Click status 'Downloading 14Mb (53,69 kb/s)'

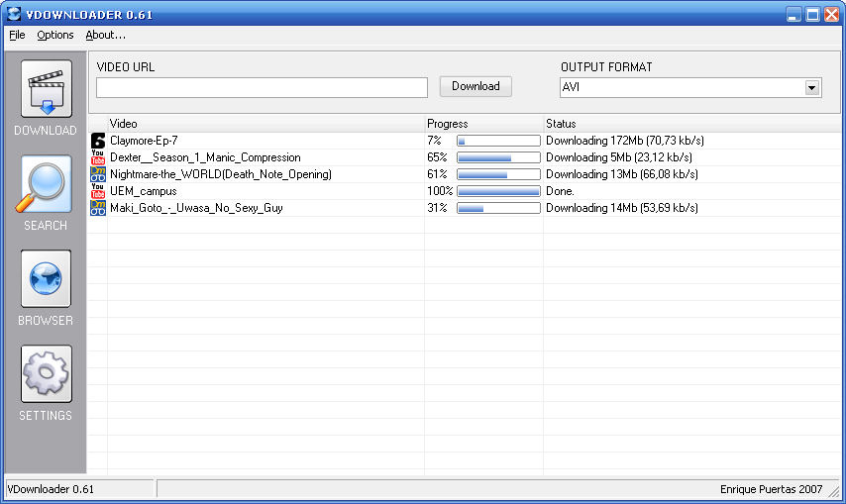pos(621,208)
